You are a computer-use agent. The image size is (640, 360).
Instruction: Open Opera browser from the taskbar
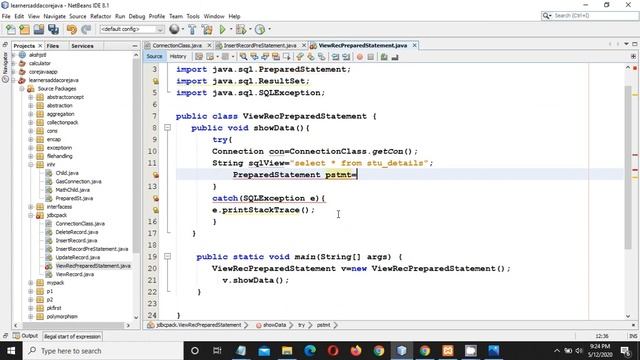coord(333,351)
